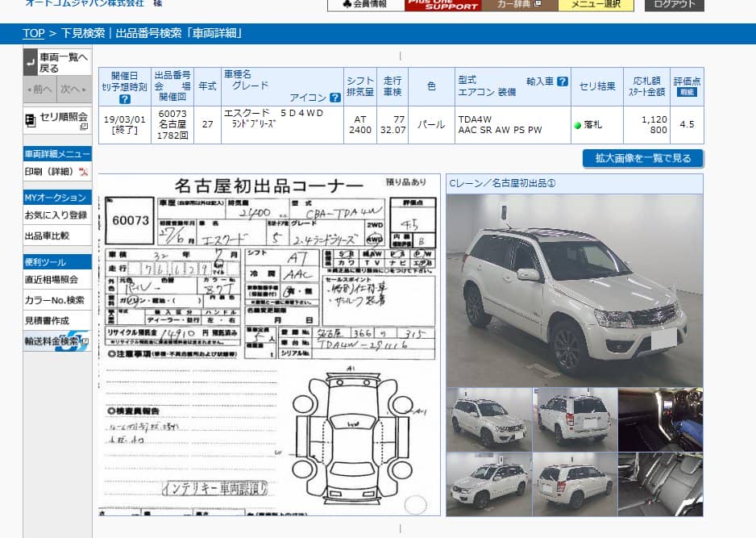Open セリ順照会 link in sidebar
Viewport: 756px width, 538px height.
(x=57, y=120)
